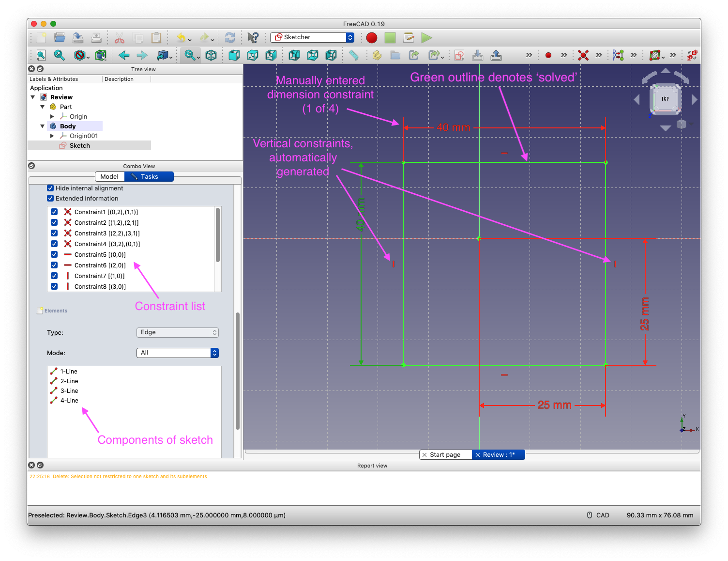Collapse the Body tree node
Image resolution: width=728 pixels, height=561 pixels.
43,126
